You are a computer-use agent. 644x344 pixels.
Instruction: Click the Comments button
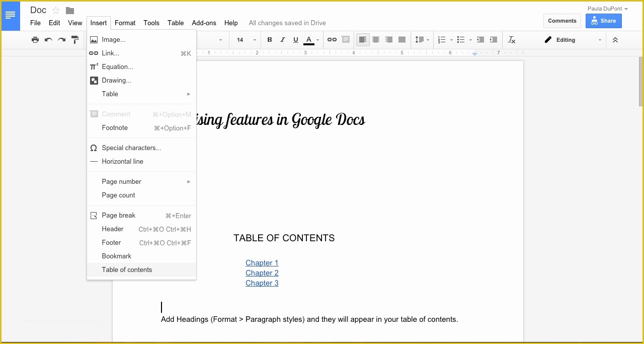click(x=562, y=21)
